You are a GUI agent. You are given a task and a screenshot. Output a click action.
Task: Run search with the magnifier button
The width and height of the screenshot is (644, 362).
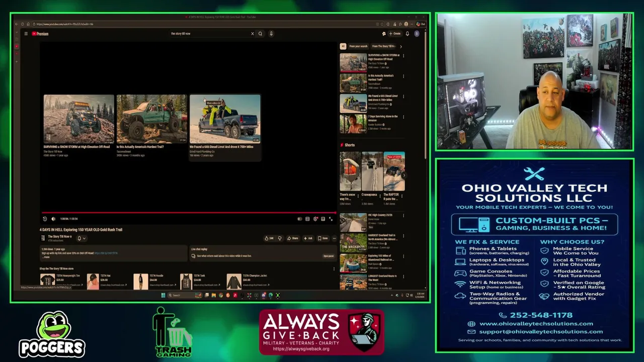[x=260, y=34]
